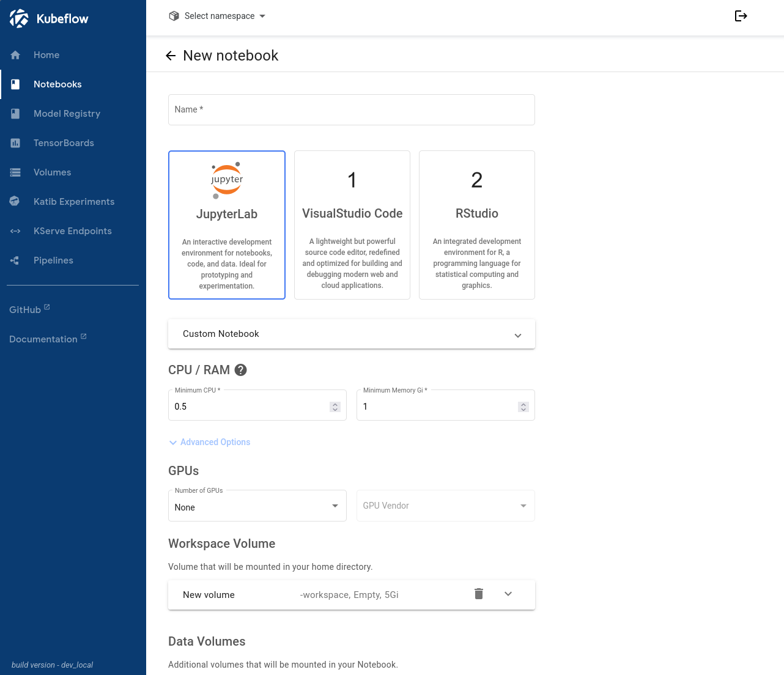
Task: Click the '-workspace, Empty, 5Gi' volume summary
Action: tap(349, 595)
